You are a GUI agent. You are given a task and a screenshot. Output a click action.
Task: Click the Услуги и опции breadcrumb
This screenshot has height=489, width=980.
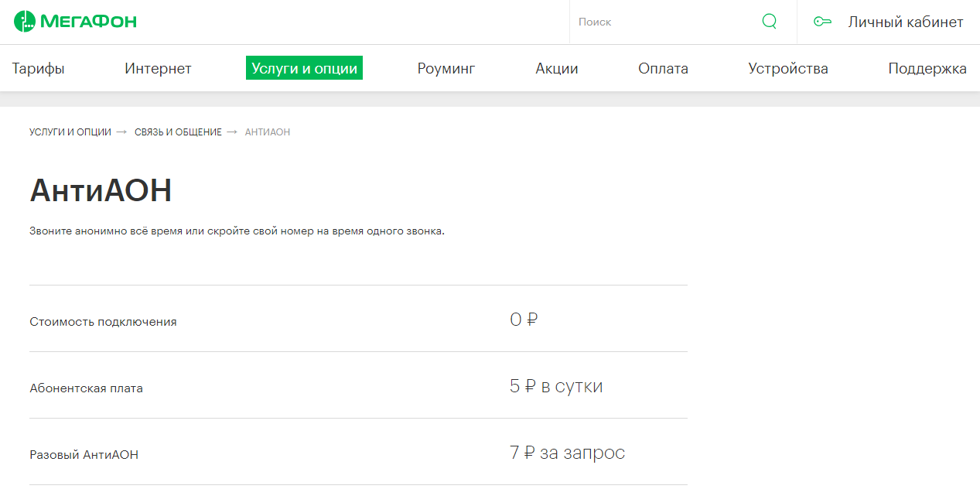(x=70, y=132)
